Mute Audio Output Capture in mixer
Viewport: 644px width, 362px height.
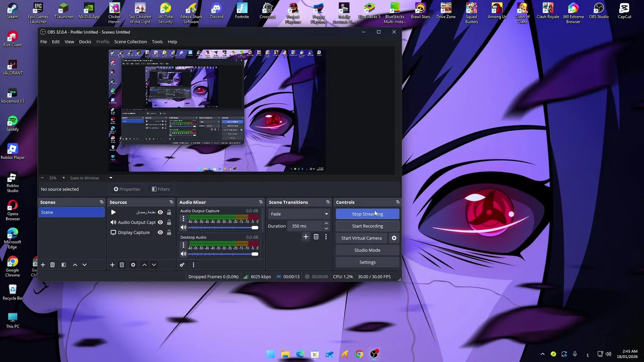(183, 227)
